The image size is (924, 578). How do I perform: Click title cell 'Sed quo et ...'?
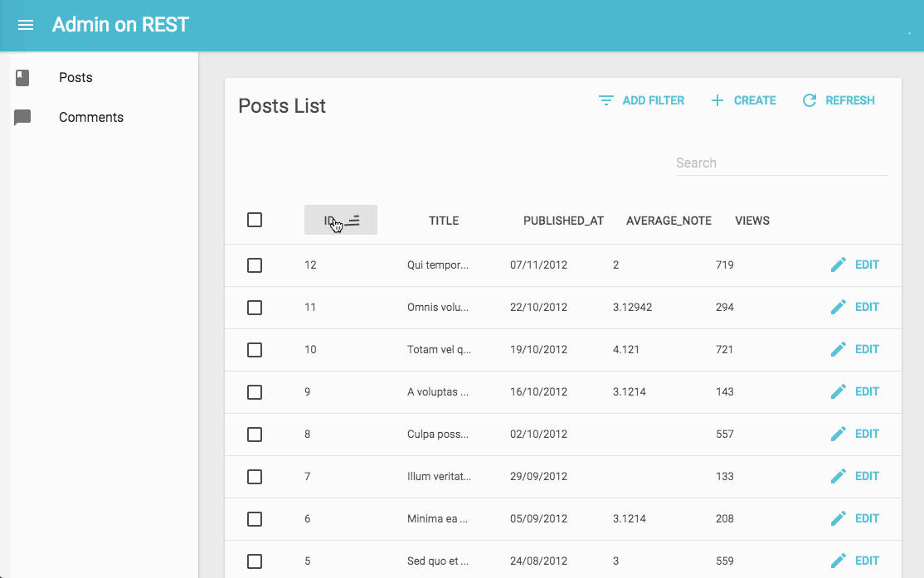[438, 561]
